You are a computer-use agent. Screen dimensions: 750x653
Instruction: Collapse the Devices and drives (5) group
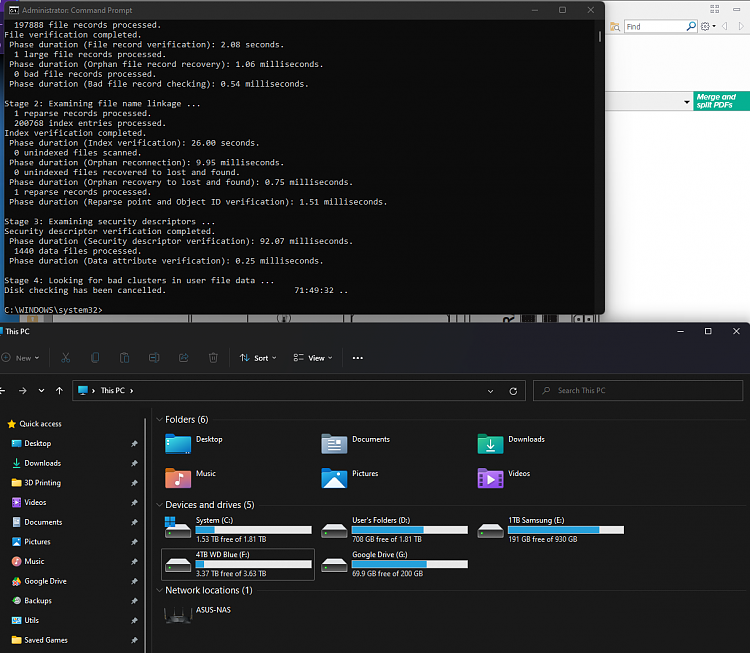(x=159, y=505)
